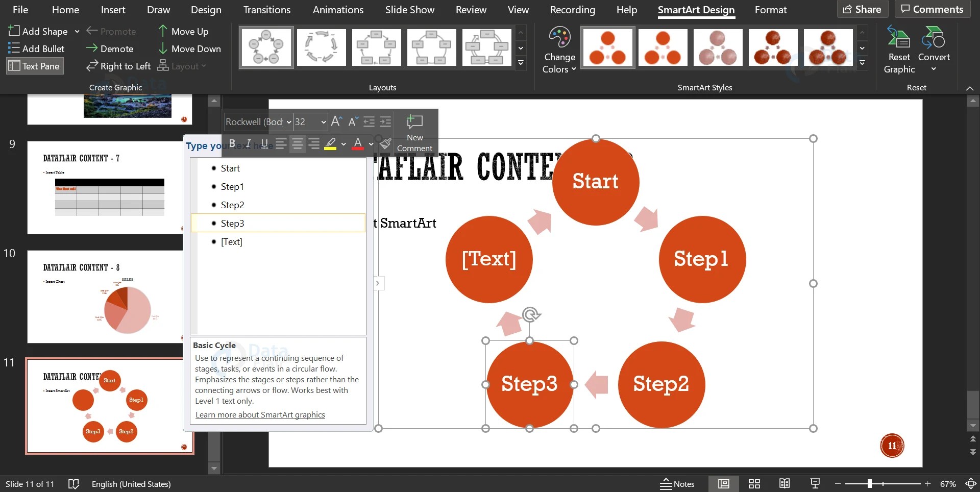Toggle bold on the mini toolbar
This screenshot has height=492, width=980.
[x=232, y=143]
